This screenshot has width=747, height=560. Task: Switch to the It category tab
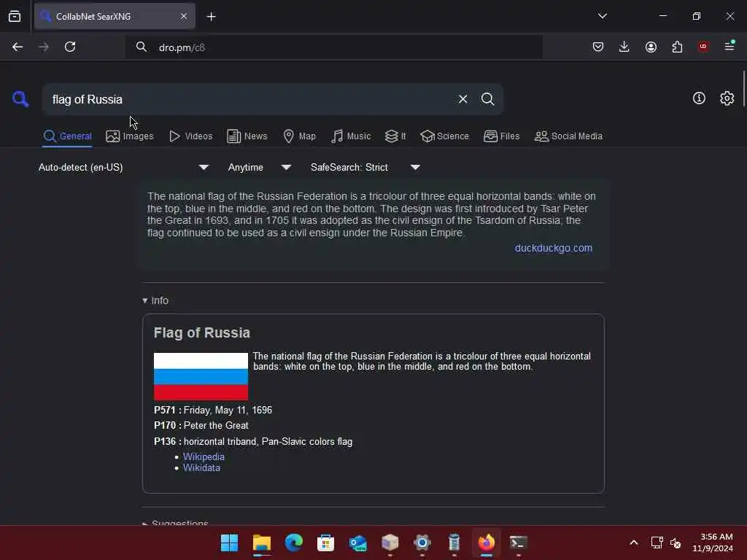tap(395, 136)
